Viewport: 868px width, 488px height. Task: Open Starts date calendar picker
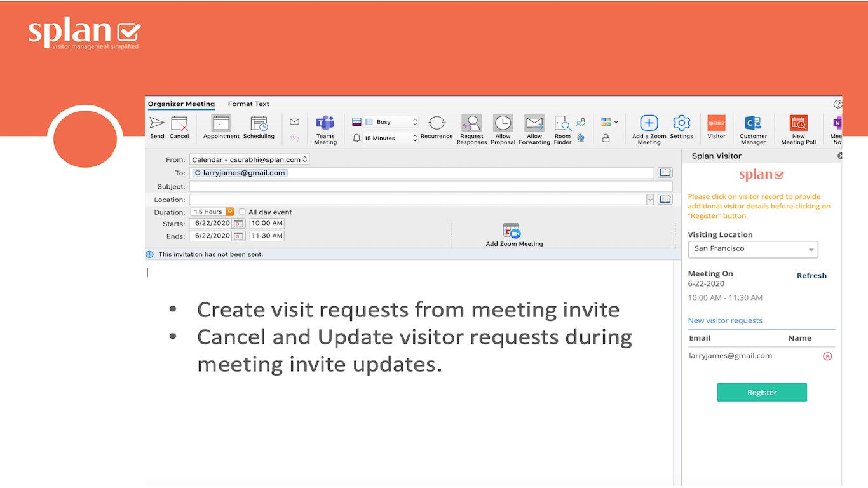(238, 223)
